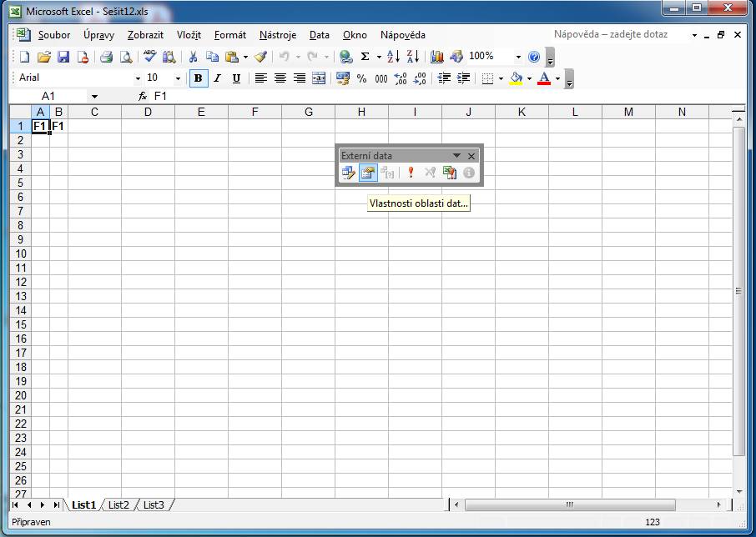Image resolution: width=756 pixels, height=537 pixels.
Task: Open Print Preview from the standard toolbar
Action: (126, 57)
